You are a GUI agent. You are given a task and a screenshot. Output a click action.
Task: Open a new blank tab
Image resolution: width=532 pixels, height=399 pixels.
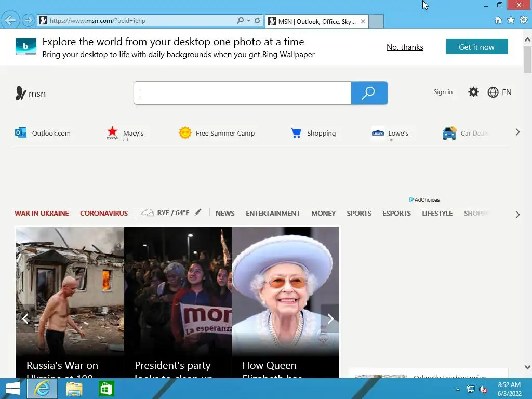tap(376, 21)
